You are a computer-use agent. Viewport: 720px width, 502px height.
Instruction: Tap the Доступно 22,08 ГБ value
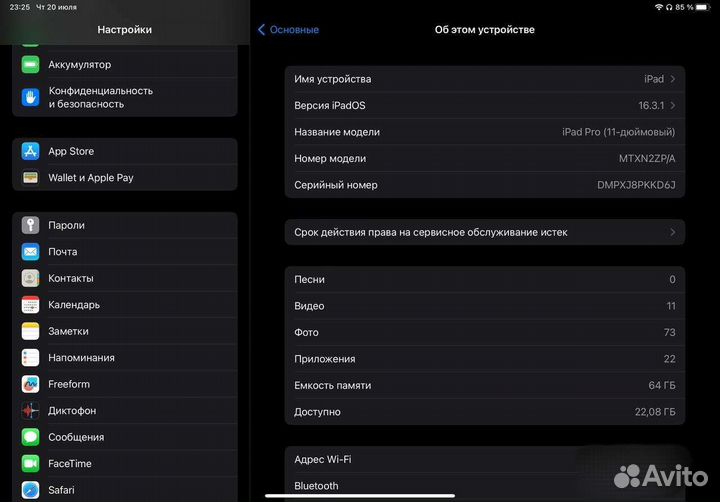(x=655, y=412)
